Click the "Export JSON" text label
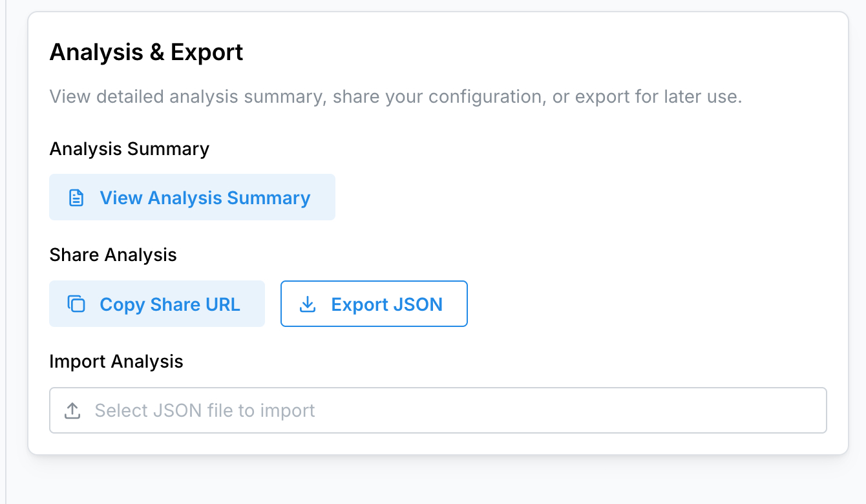Viewport: 866px width, 504px height. (386, 304)
